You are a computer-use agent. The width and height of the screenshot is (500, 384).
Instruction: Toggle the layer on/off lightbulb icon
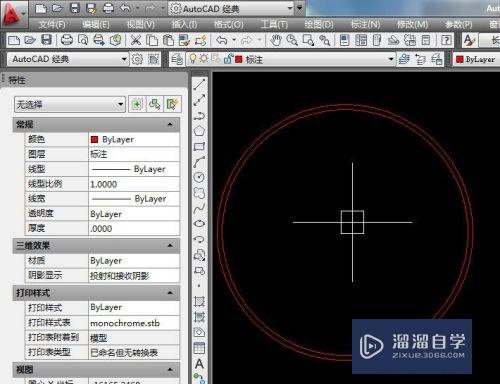coord(193,59)
